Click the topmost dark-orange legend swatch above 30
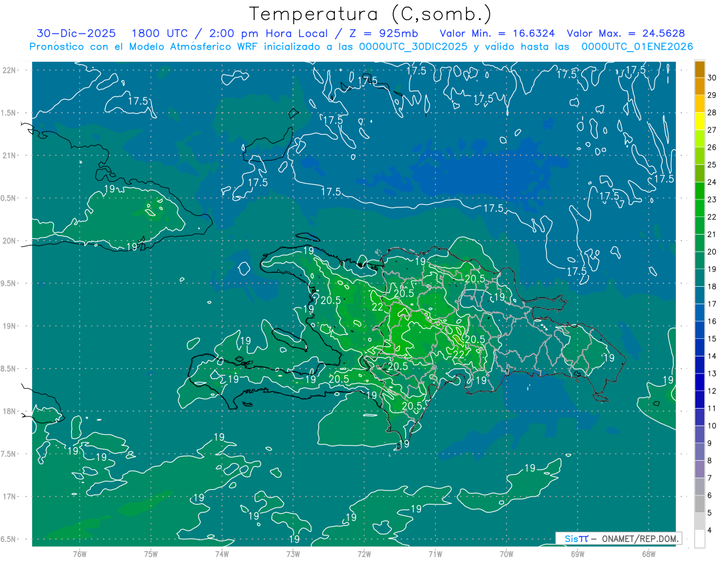 (x=699, y=69)
